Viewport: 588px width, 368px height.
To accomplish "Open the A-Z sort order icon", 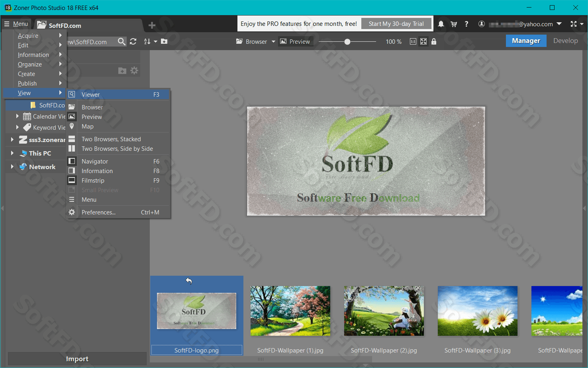I will (x=147, y=41).
